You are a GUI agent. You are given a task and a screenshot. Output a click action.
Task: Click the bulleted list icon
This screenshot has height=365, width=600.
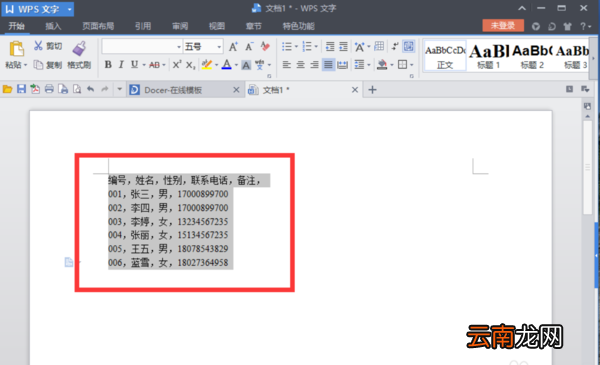coord(287,47)
